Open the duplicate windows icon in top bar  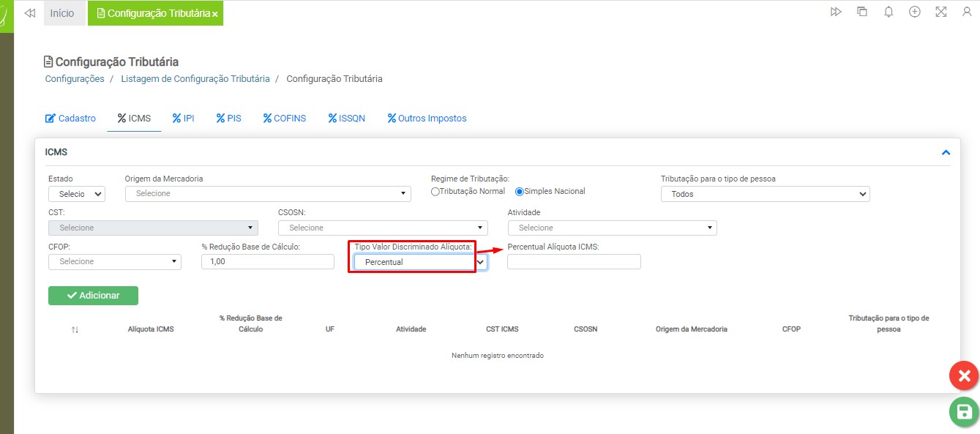[x=862, y=12]
